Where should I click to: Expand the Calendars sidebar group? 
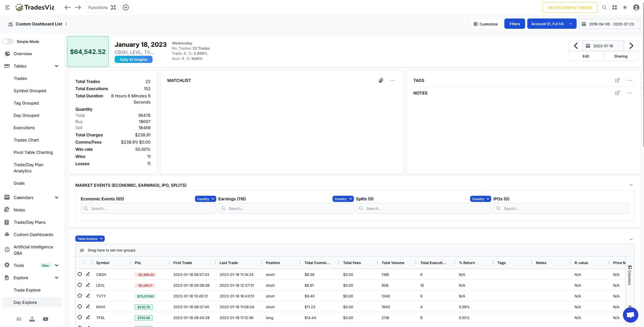point(57,198)
